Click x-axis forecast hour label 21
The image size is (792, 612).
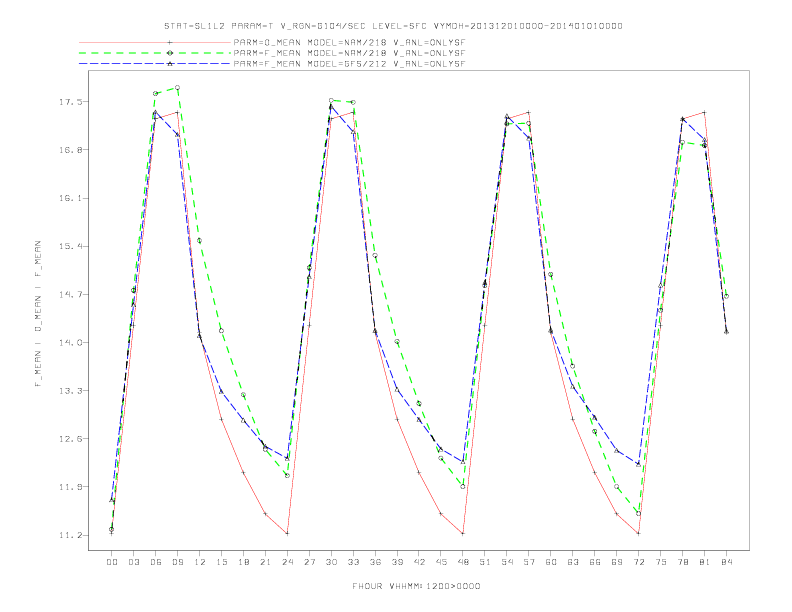tap(265, 562)
